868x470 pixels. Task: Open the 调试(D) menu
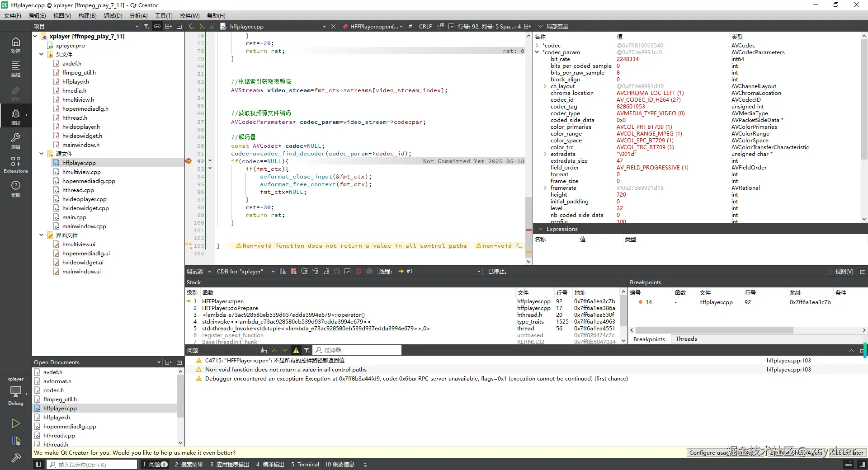[x=113, y=15]
